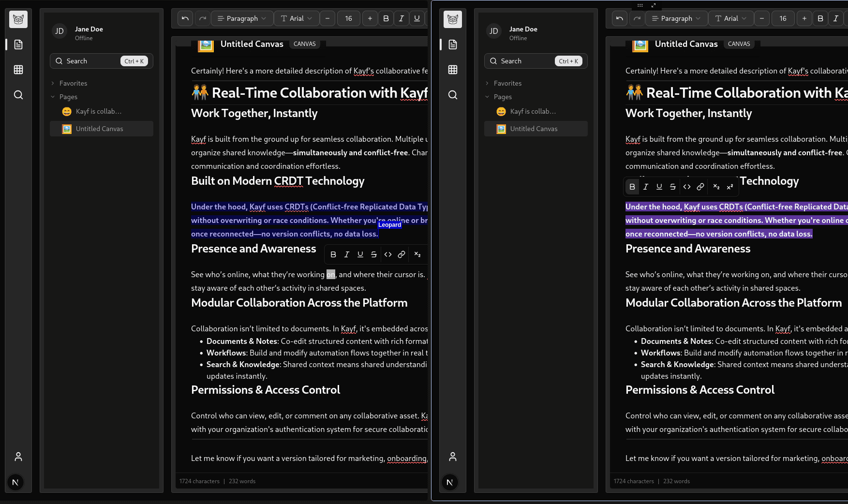
Task: Toggle italic in right window top toolbar
Action: pyautogui.click(x=836, y=18)
